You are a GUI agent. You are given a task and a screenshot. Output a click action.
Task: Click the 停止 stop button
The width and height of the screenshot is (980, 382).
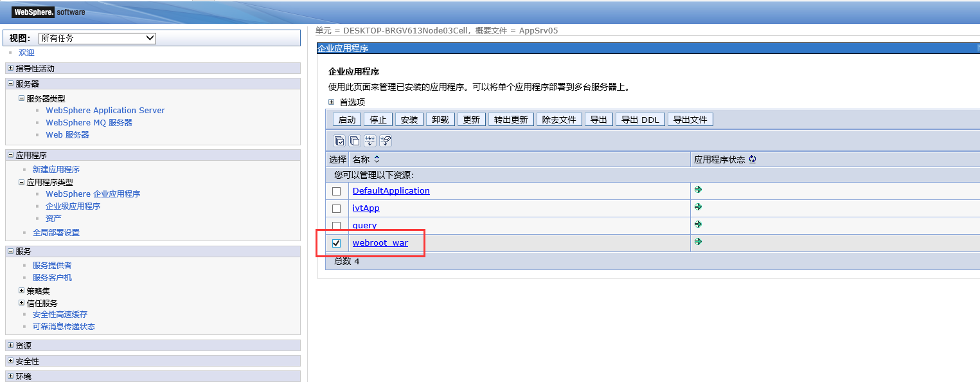pyautogui.click(x=379, y=120)
